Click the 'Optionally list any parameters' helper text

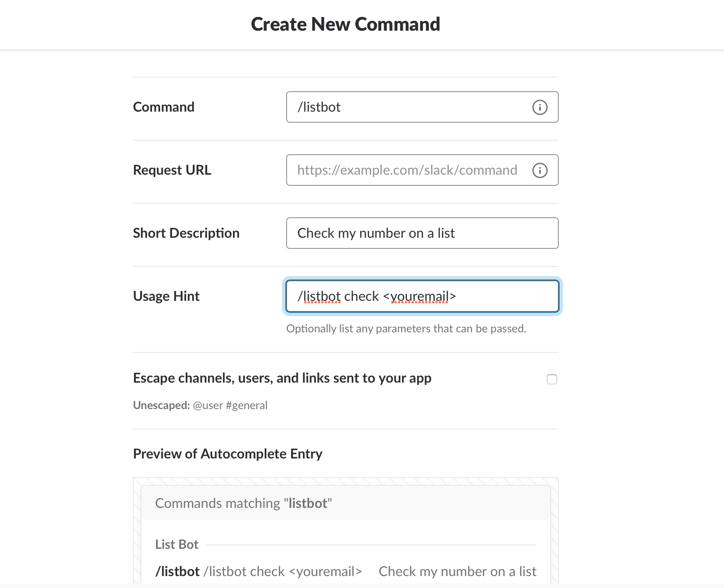(406, 329)
